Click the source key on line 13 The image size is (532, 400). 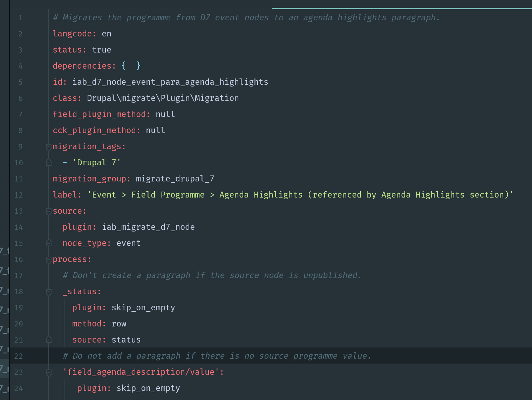point(69,211)
